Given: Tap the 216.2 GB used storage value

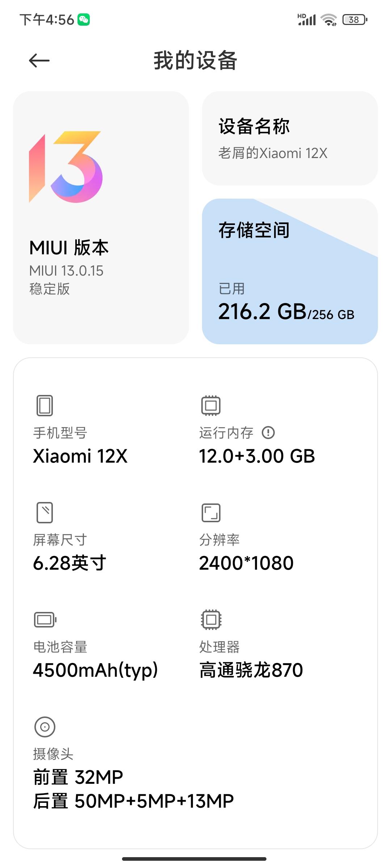Looking at the screenshot, I should (x=262, y=311).
